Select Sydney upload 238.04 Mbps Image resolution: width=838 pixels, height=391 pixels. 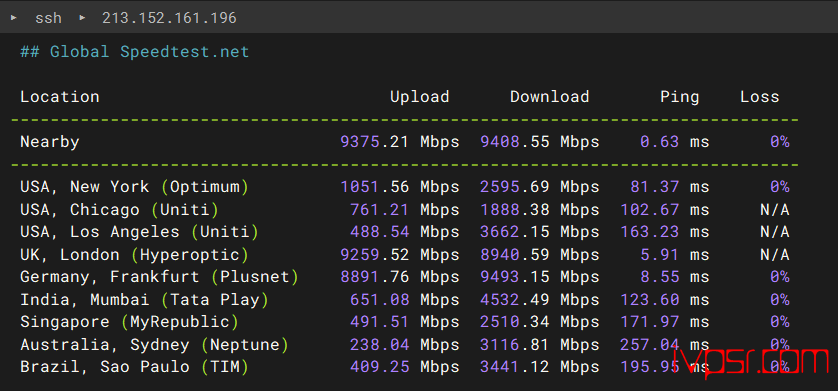point(405,345)
